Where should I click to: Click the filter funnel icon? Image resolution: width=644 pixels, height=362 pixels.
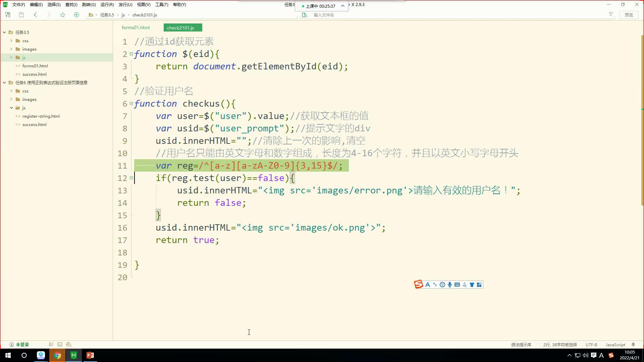(611, 14)
